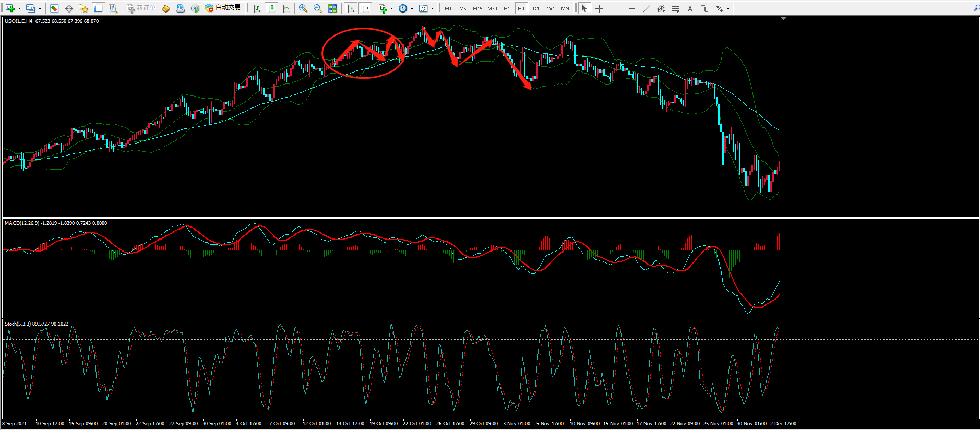
Task: Expand the Indicators list dropdown arrow
Action: [391, 8]
